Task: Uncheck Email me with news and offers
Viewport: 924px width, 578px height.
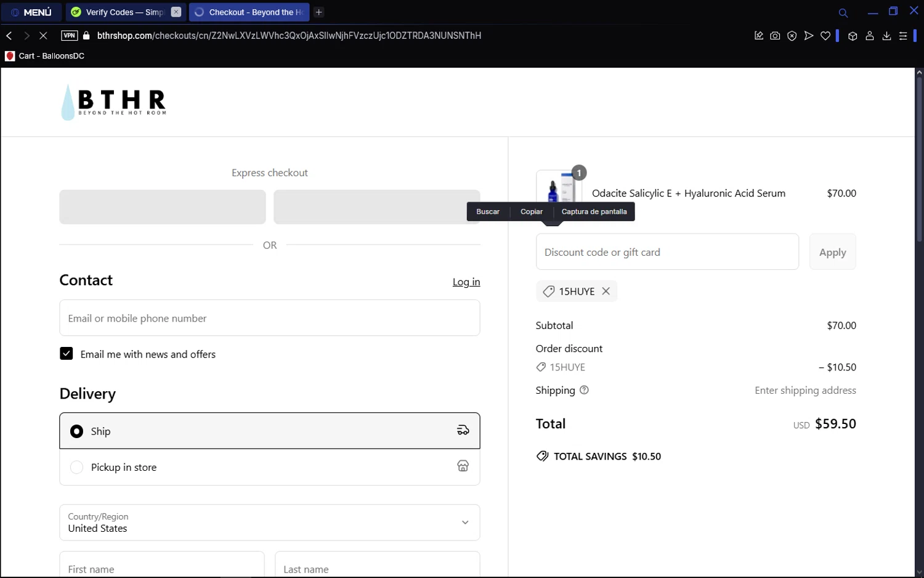Action: tap(67, 354)
